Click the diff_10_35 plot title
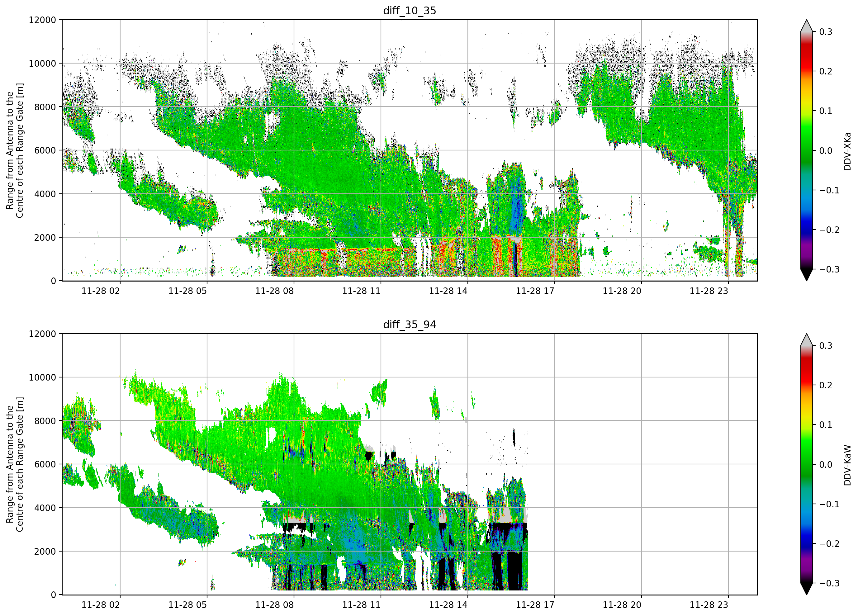The height and width of the screenshot is (616, 858). click(x=410, y=11)
